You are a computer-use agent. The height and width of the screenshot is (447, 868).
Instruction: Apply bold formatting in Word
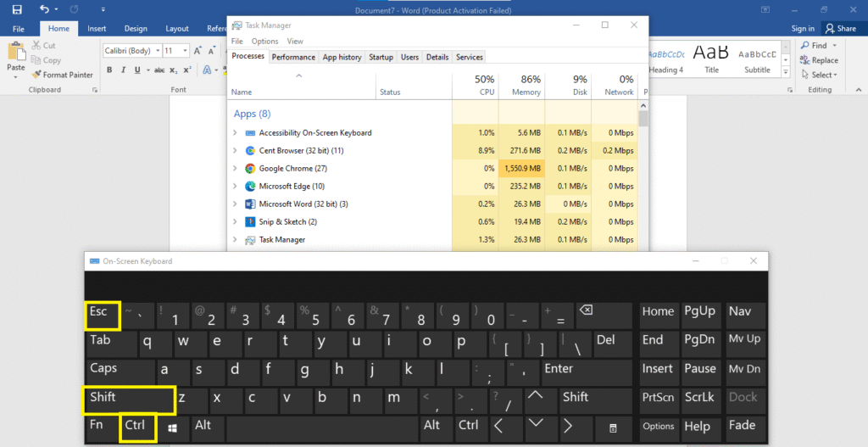pos(109,70)
